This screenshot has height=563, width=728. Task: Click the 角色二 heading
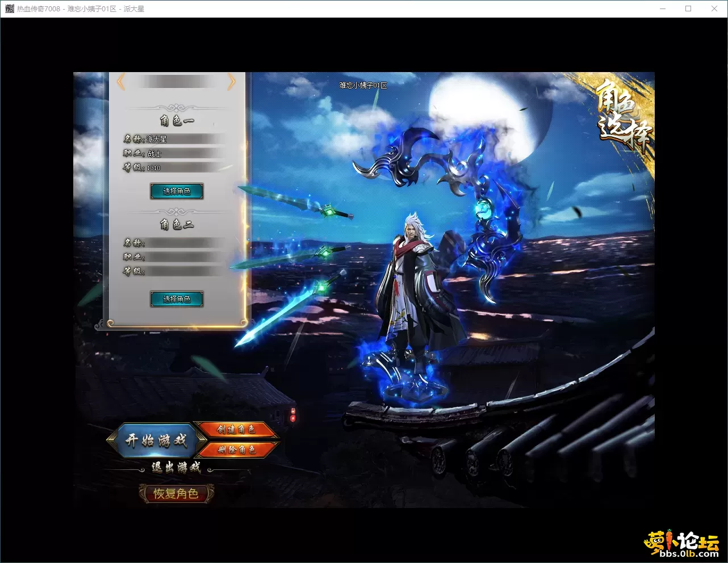tap(177, 225)
